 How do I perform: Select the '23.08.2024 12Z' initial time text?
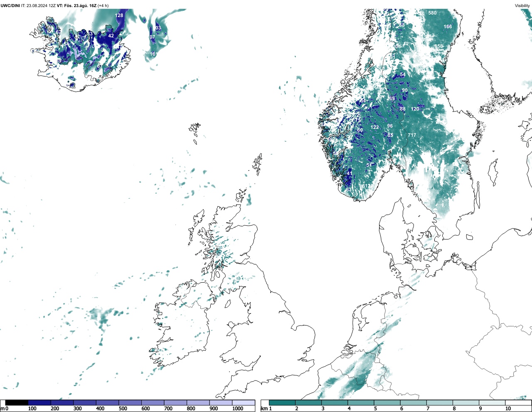(41, 5)
